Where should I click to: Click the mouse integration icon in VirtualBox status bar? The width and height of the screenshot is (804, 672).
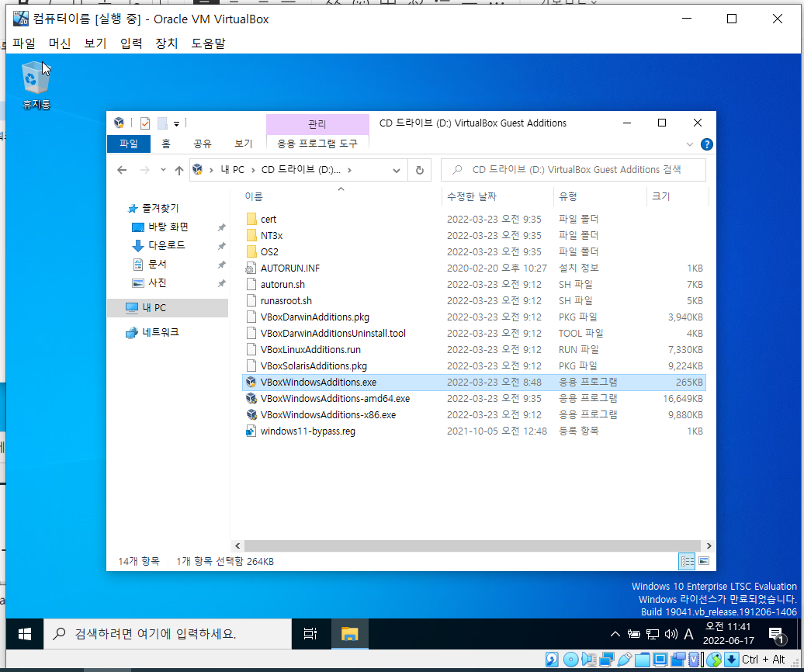tap(714, 659)
